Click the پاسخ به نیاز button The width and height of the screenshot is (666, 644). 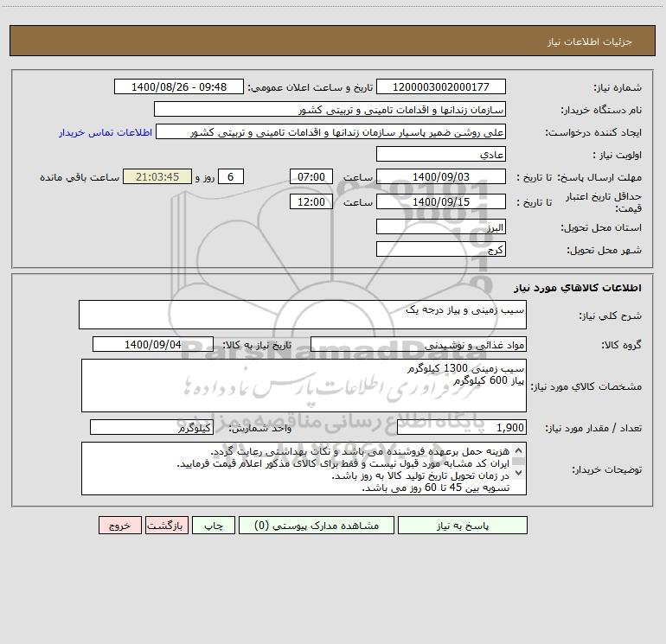463,525
